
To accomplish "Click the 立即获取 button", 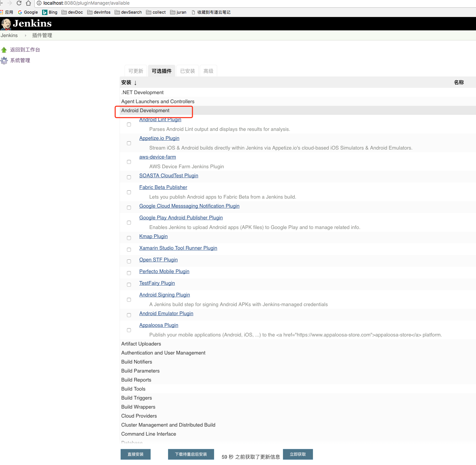I will [298, 454].
